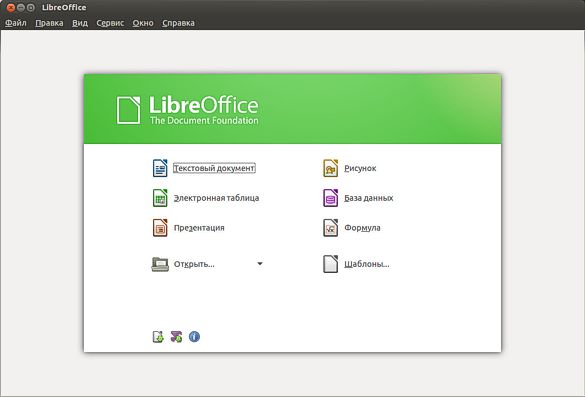585x397 pixels.
Task: Create a new Рисунок drawing
Action: pos(350,168)
